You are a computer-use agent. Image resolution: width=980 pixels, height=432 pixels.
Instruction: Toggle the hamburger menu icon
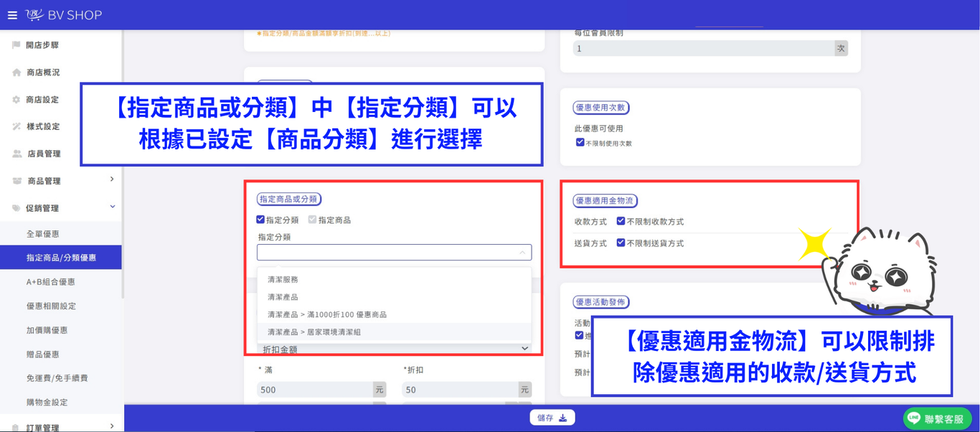(12, 15)
